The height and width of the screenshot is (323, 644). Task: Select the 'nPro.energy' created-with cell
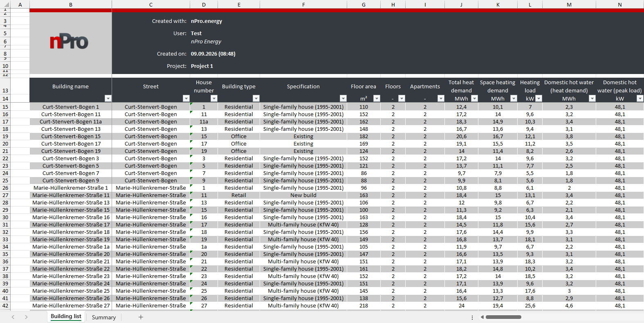(206, 21)
